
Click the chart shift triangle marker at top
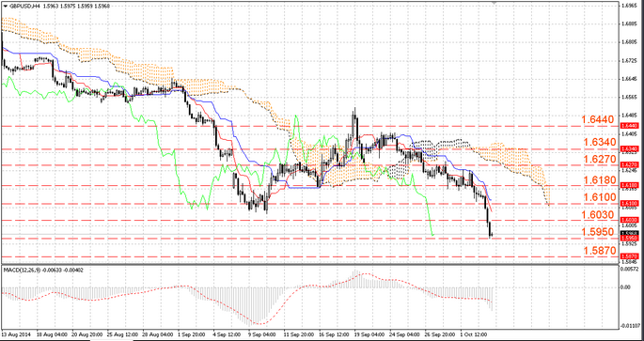click(495, 3)
